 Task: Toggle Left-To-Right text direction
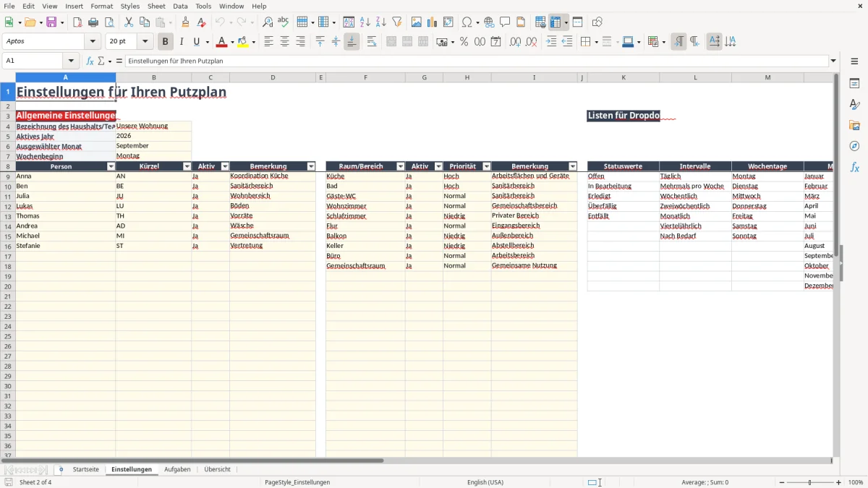tap(678, 42)
